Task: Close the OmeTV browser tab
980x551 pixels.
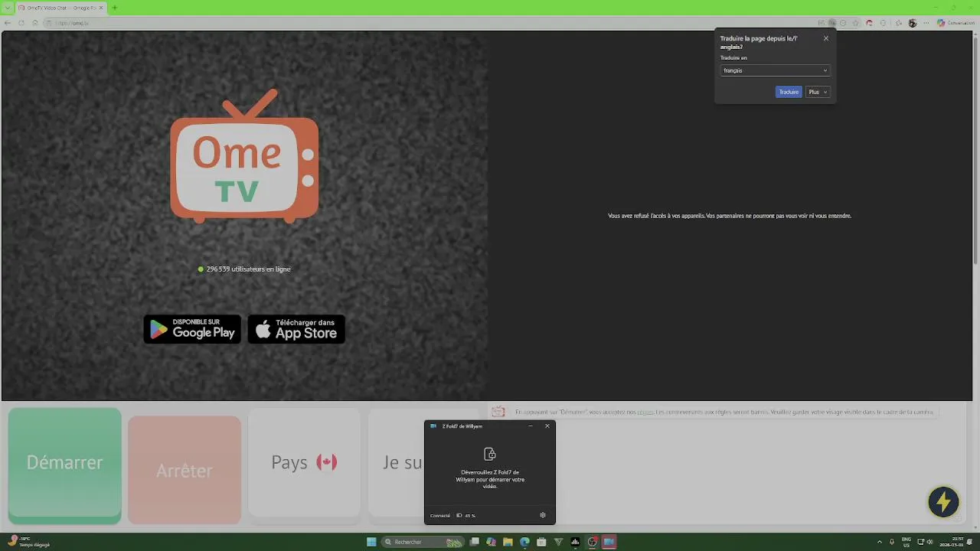Action: click(102, 8)
